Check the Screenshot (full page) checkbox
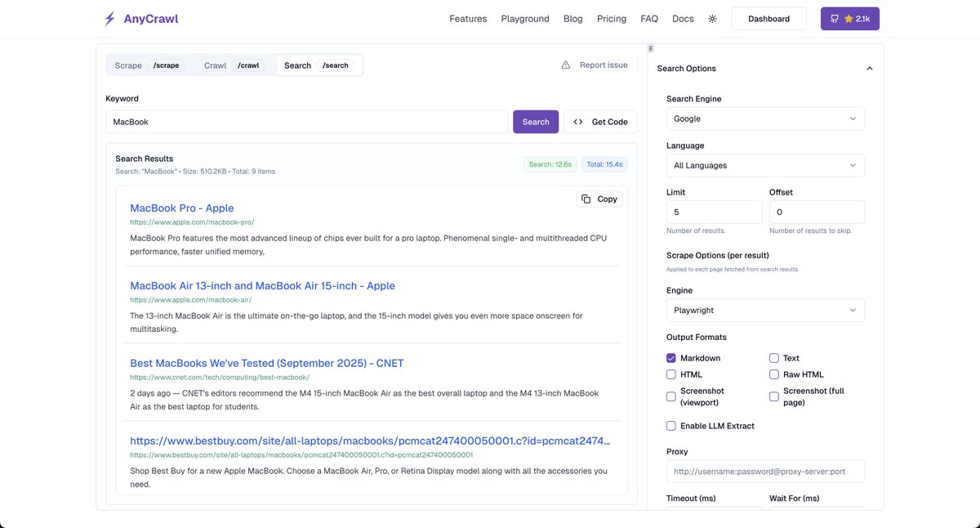The height and width of the screenshot is (528, 980). tap(774, 396)
